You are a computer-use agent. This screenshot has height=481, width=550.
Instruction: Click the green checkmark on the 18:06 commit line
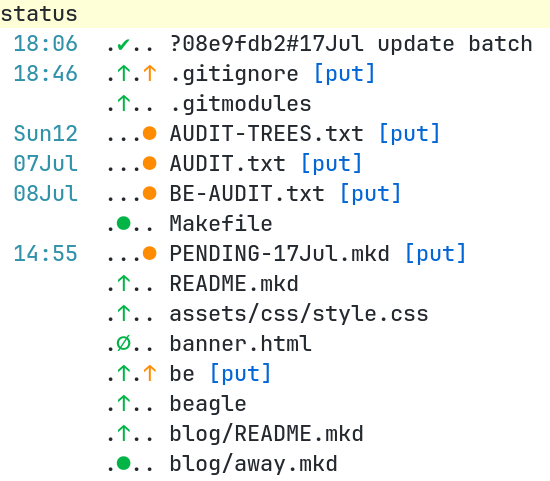[123, 45]
